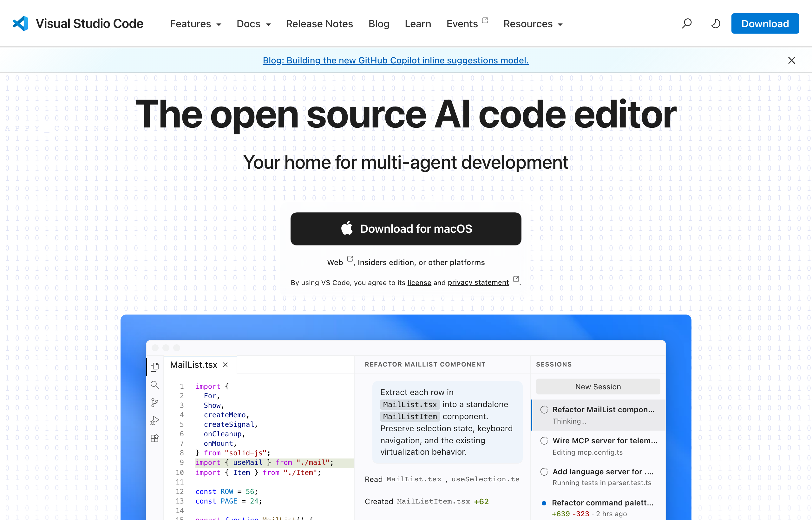The image size is (812, 520).
Task: Dismiss the blog announcement banner
Action: pyautogui.click(x=791, y=61)
